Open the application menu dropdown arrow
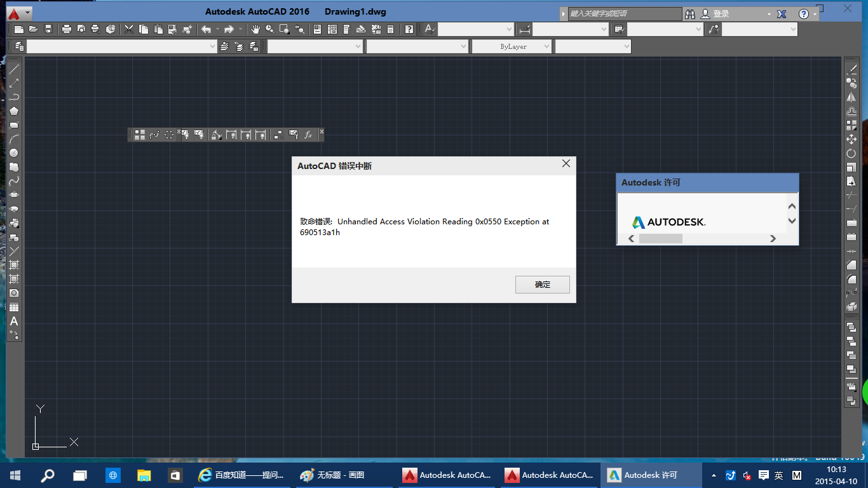 tap(27, 13)
